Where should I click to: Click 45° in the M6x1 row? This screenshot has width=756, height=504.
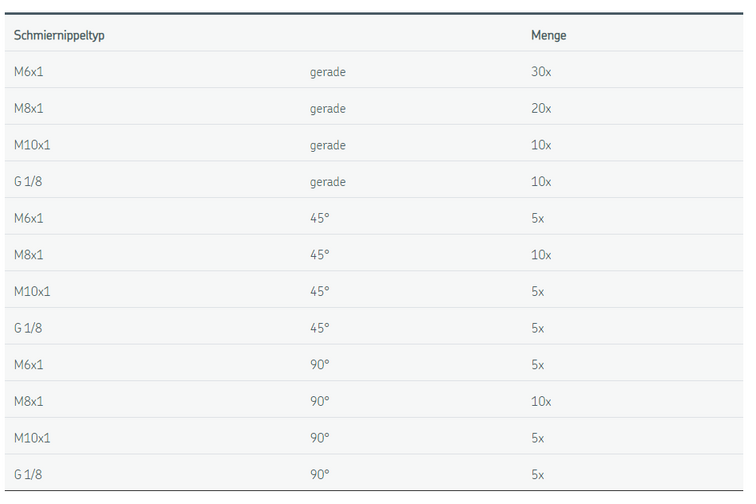[x=319, y=218]
